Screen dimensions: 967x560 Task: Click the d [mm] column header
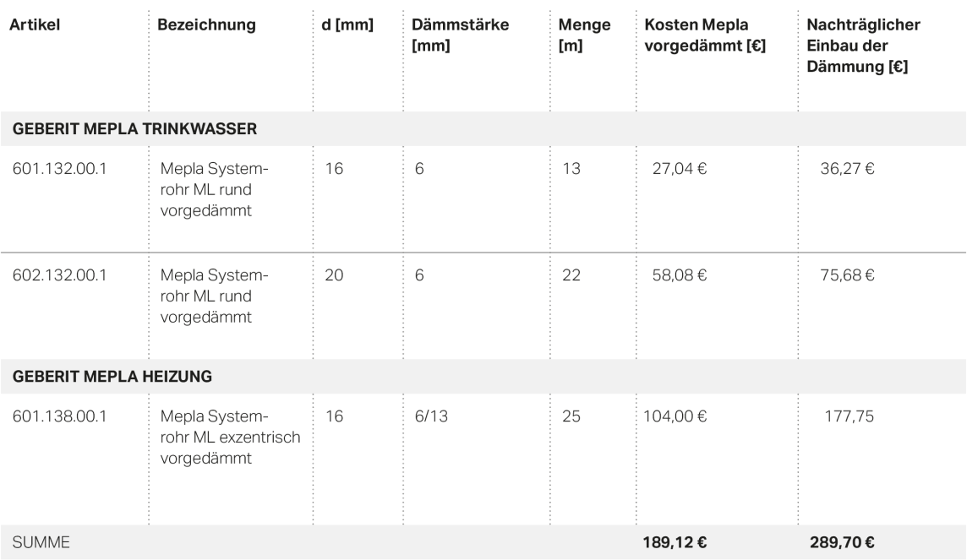click(x=347, y=24)
